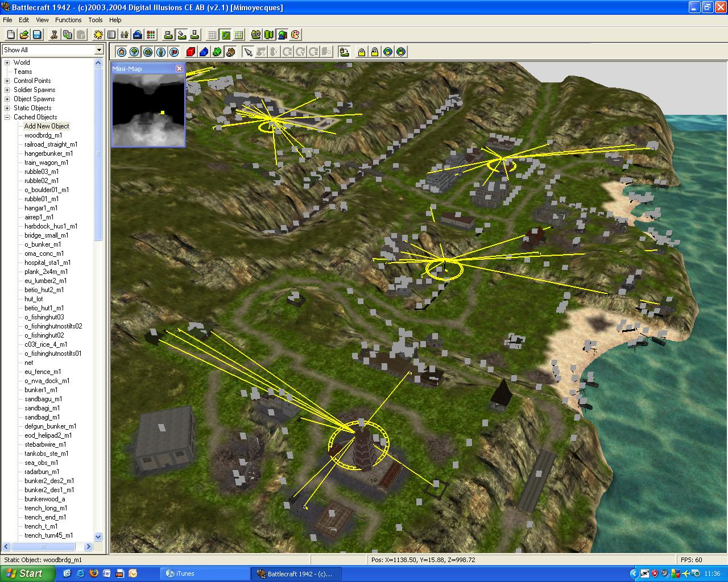This screenshot has width=728, height=582.
Task: Collapse the Cached Objects tree node
Action: [x=7, y=117]
